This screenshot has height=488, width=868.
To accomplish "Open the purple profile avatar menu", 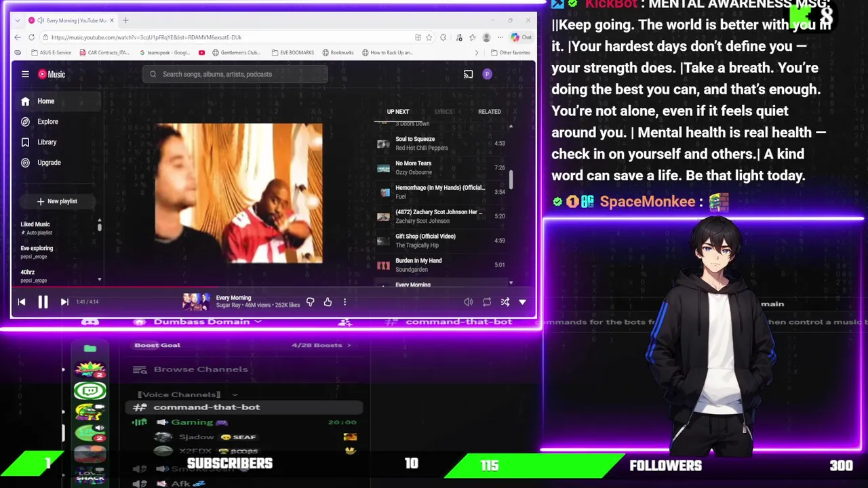I will pyautogui.click(x=487, y=75).
